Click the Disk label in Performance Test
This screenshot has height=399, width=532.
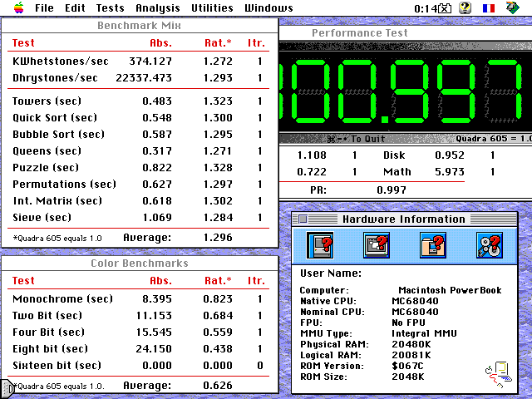[x=394, y=155]
